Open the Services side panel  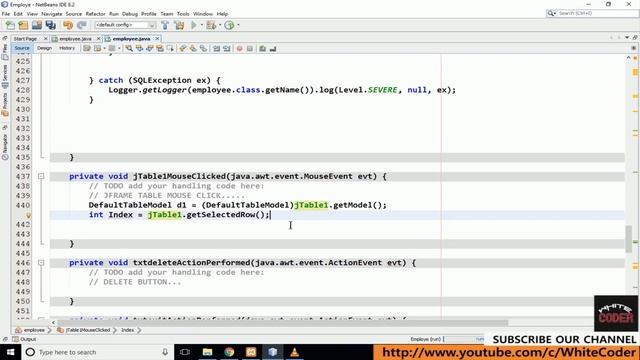[5, 76]
